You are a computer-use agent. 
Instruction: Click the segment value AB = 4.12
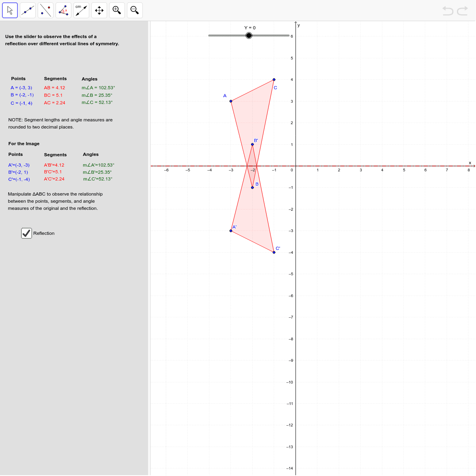[x=54, y=88]
